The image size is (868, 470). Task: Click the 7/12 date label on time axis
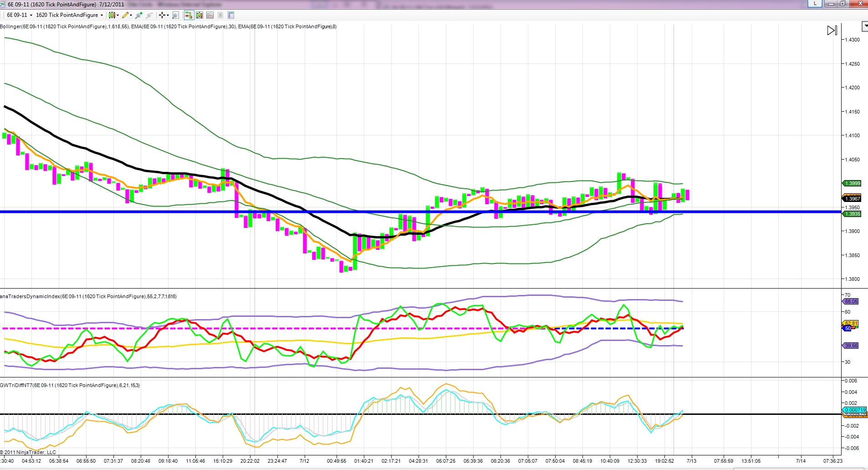coord(304,461)
